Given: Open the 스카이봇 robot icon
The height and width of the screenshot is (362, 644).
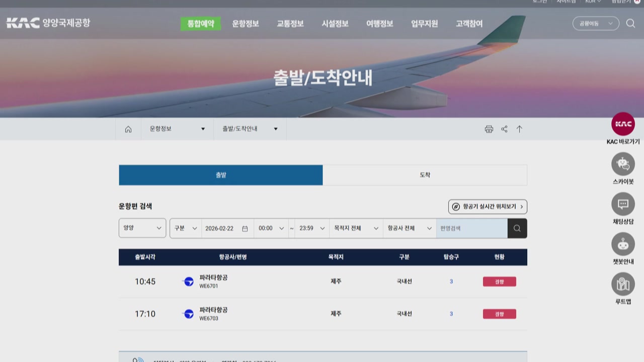Looking at the screenshot, I should (x=623, y=164).
